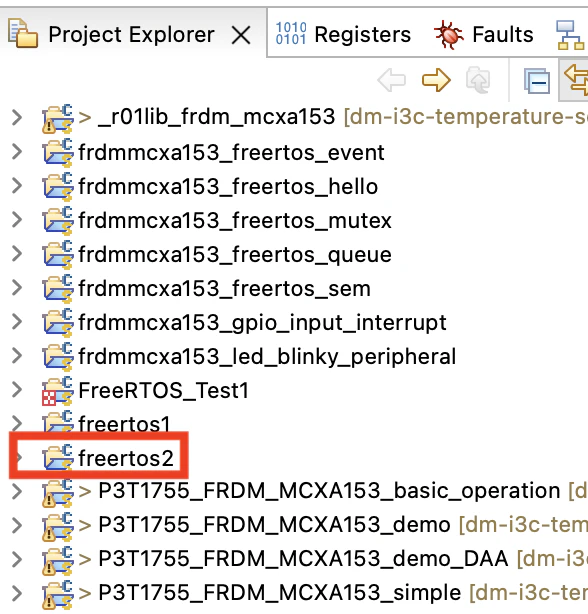Click FreeRTOS_Test1 error-marked project icon
588x614 pixels.
coord(58,391)
